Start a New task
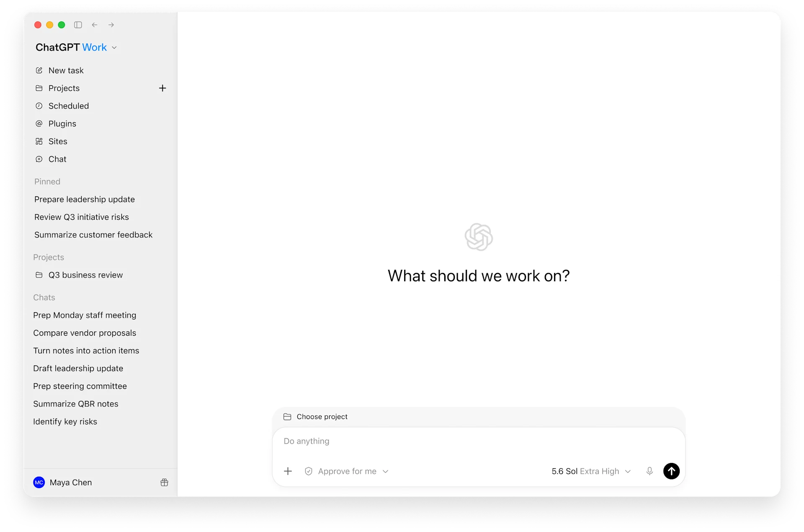This screenshot has height=532, width=804. (x=59, y=70)
